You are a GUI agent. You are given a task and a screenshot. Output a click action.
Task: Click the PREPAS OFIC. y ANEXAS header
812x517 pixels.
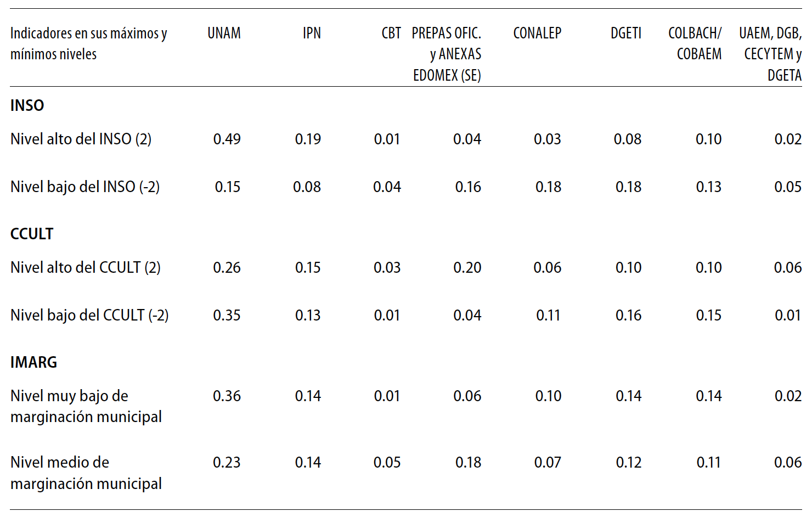click(447, 54)
